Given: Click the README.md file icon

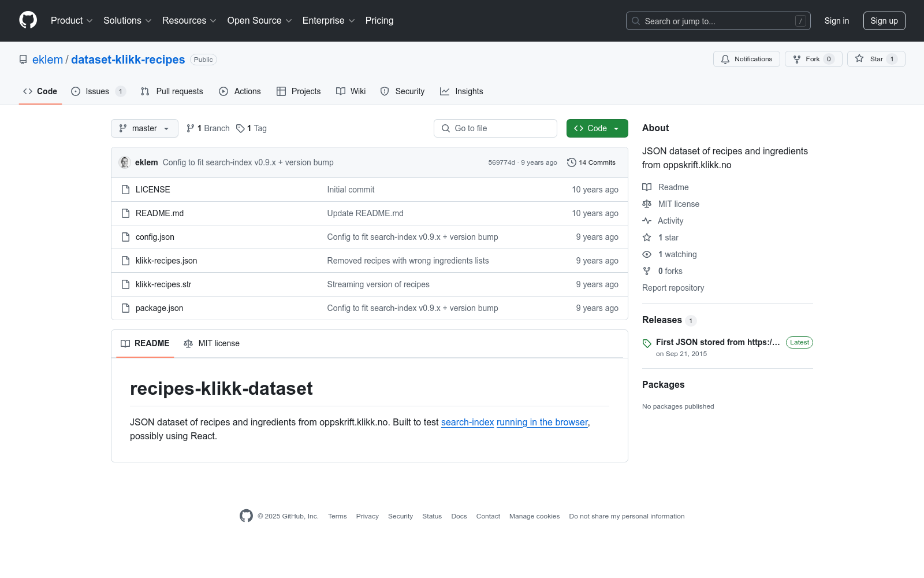Looking at the screenshot, I should coord(125,213).
